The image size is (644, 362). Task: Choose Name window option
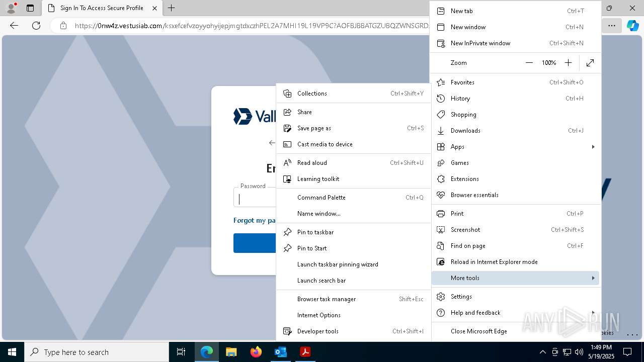click(354, 214)
